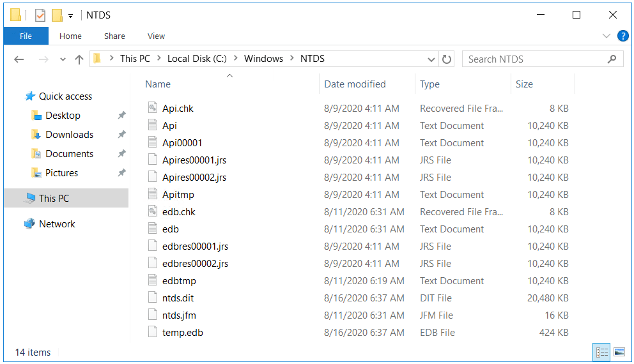Click the New folder quick access toolbar icon
Image resolution: width=634 pixels, height=364 pixels.
[x=57, y=15]
